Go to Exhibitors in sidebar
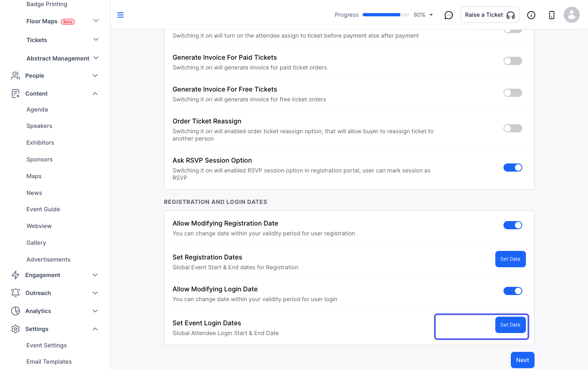Screen dimensions: 588x369 [40, 143]
